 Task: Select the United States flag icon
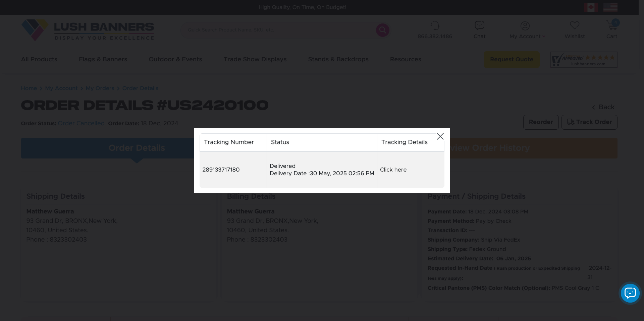[610, 7]
